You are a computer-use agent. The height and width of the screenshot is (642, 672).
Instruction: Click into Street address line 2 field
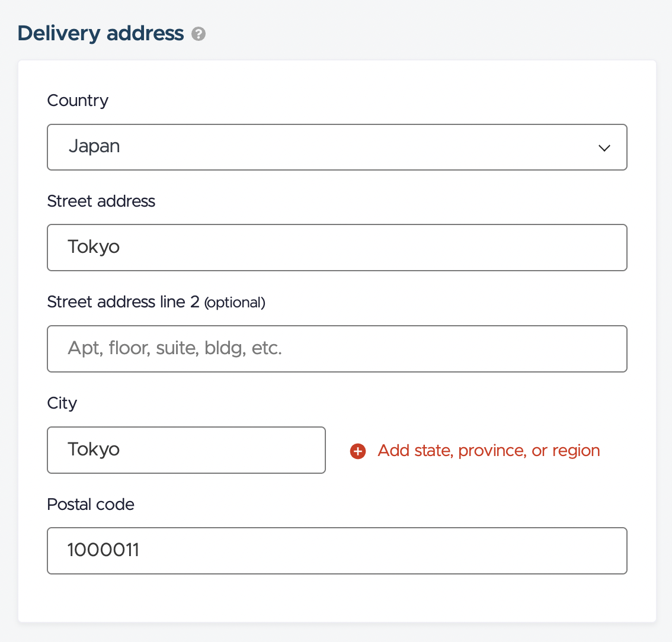pyautogui.click(x=337, y=349)
